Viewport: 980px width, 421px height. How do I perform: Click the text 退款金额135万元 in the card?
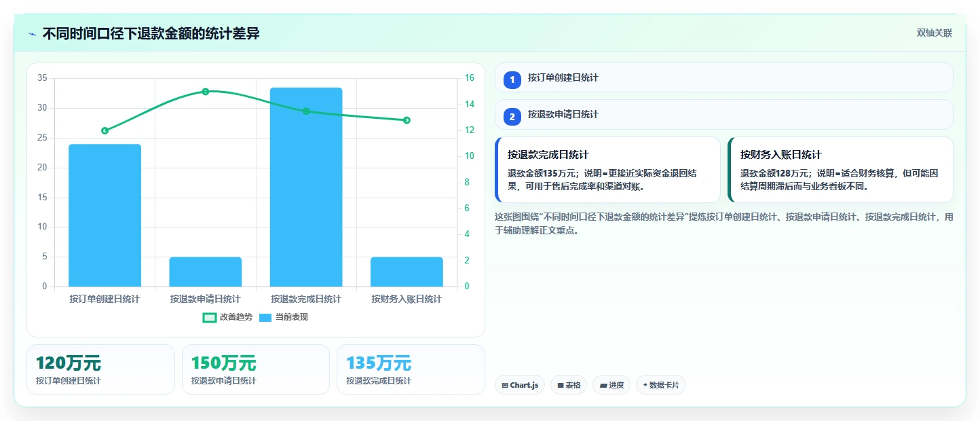[x=542, y=174]
